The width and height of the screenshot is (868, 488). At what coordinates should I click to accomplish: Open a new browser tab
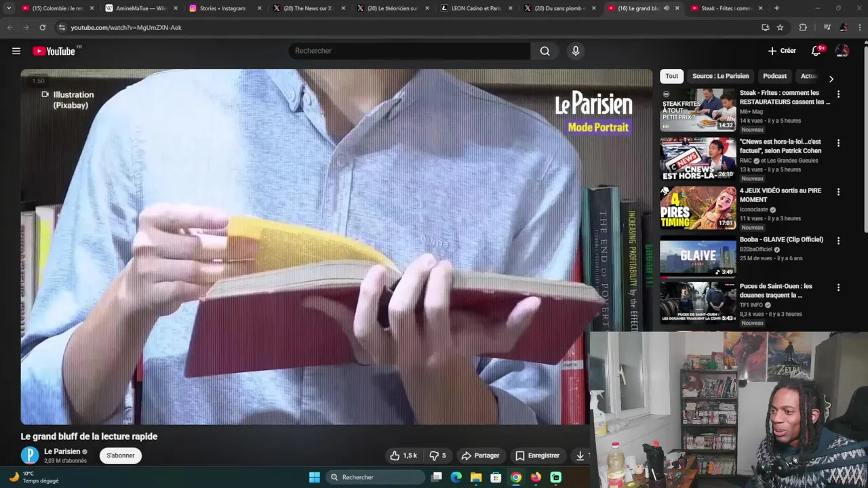[776, 8]
